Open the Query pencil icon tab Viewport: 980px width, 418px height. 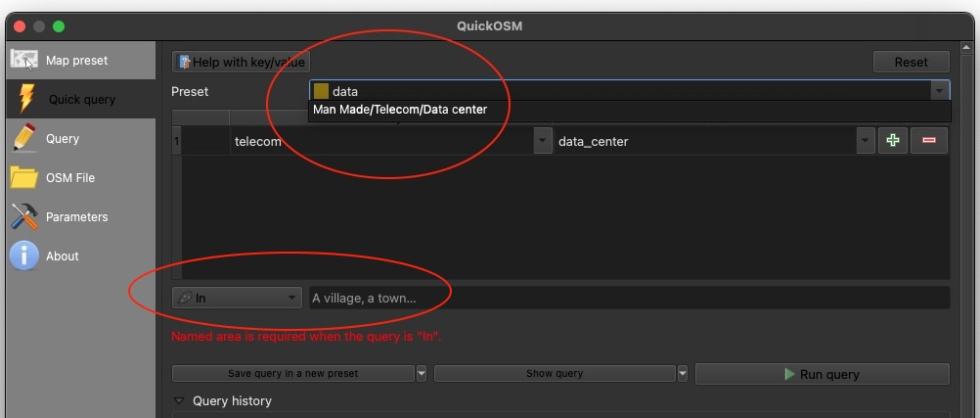(24, 138)
